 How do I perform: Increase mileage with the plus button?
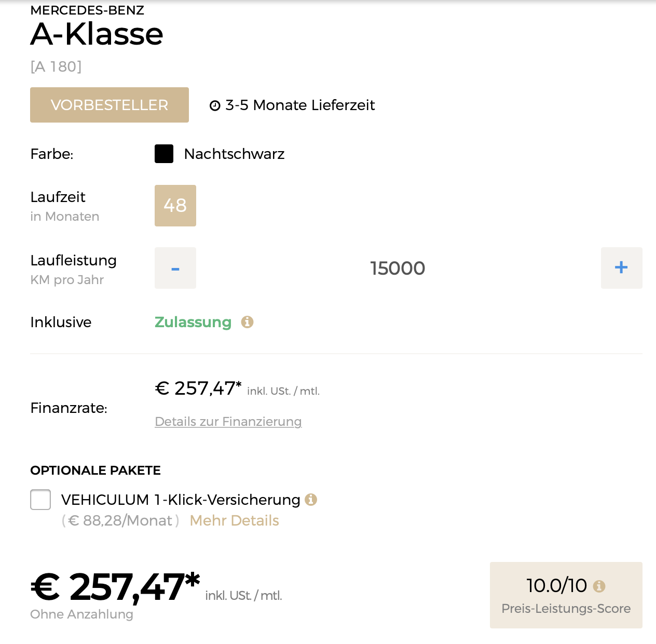(621, 268)
